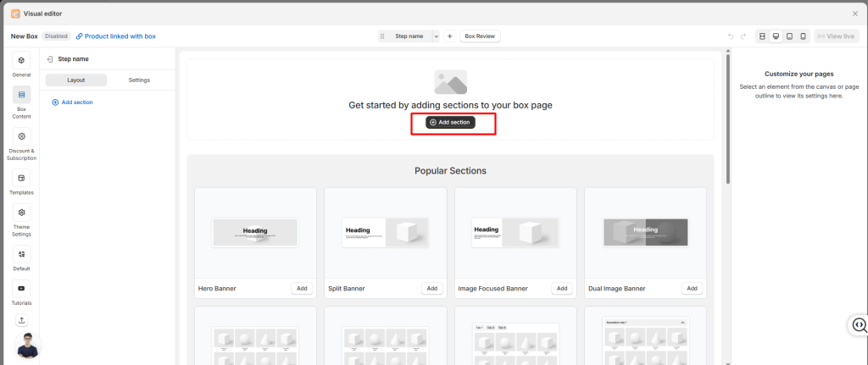
Task: Click Add section link in left panel
Action: 73,102
